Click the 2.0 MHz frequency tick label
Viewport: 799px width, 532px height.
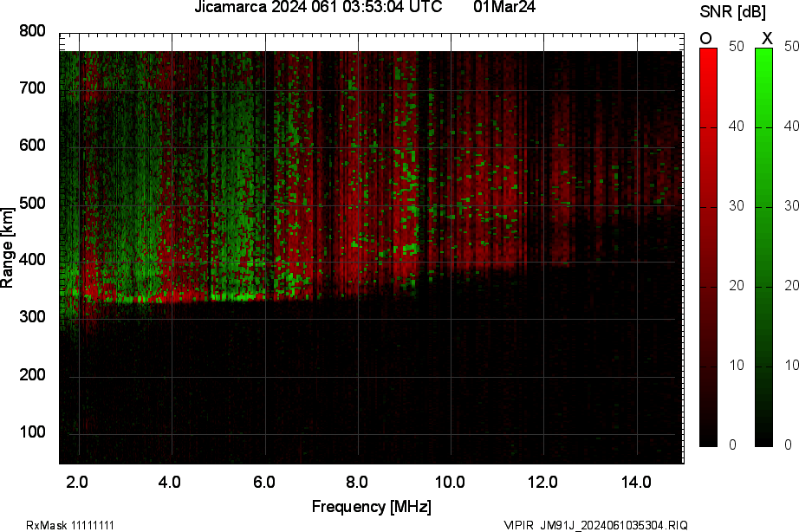point(78,482)
